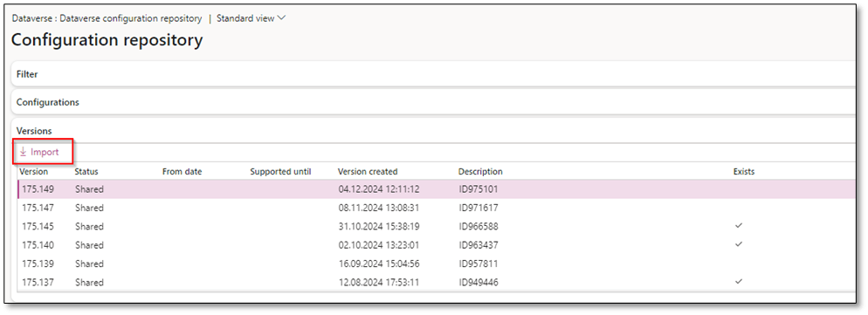This screenshot has height=315, width=868.
Task: Select version 175.139 row
Action: pyautogui.click(x=437, y=264)
